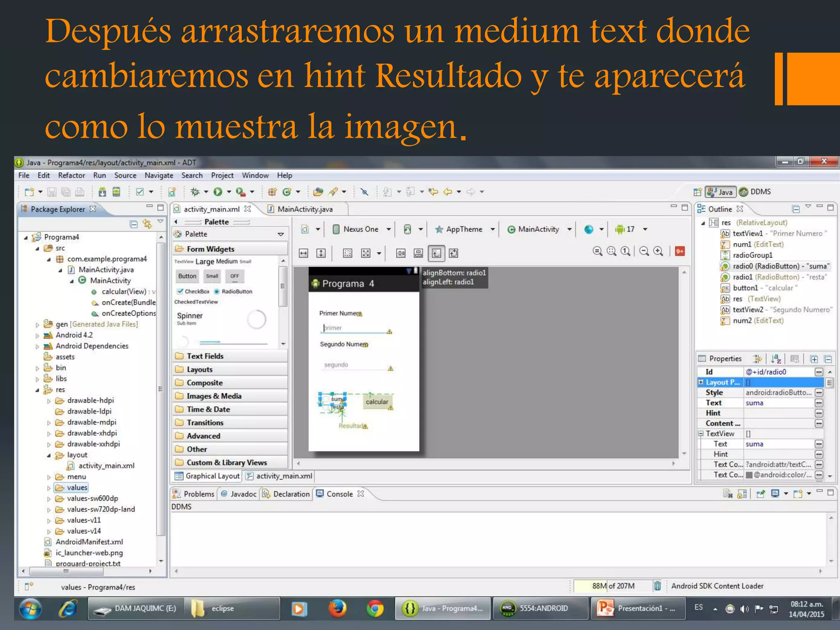Toggle fill height layout icon

tap(321, 253)
